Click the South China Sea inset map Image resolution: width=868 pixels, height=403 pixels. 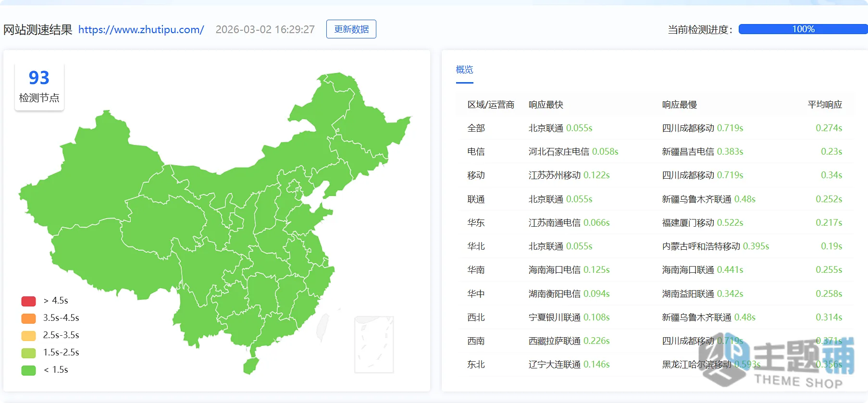coord(374,344)
